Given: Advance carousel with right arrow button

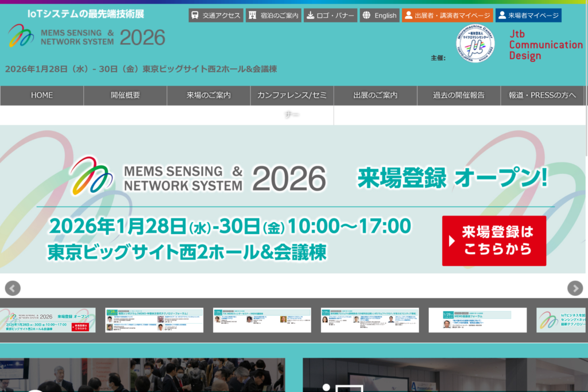Looking at the screenshot, I should [575, 288].
